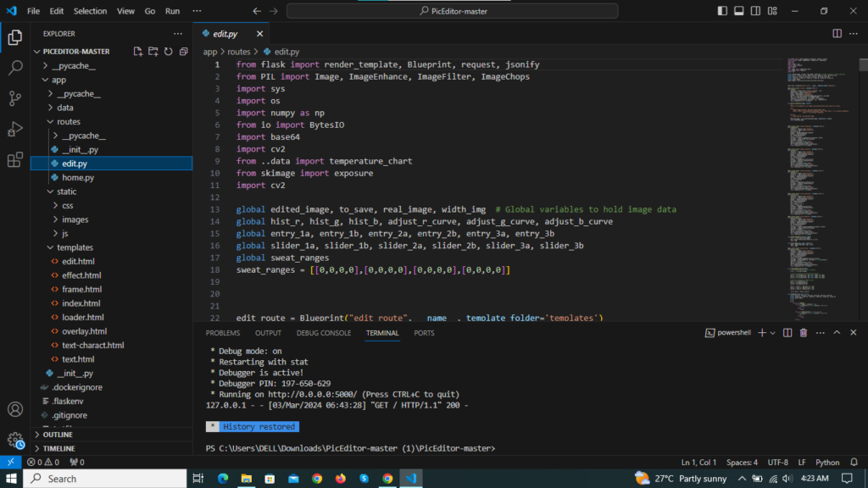Toggle secondary side bar visibility
868x488 pixels.
pyautogui.click(x=755, y=11)
